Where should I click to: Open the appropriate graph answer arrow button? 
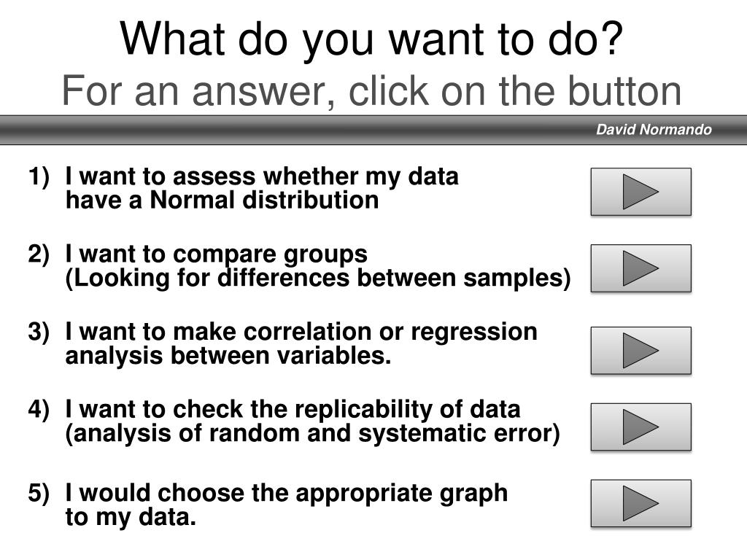(640, 503)
